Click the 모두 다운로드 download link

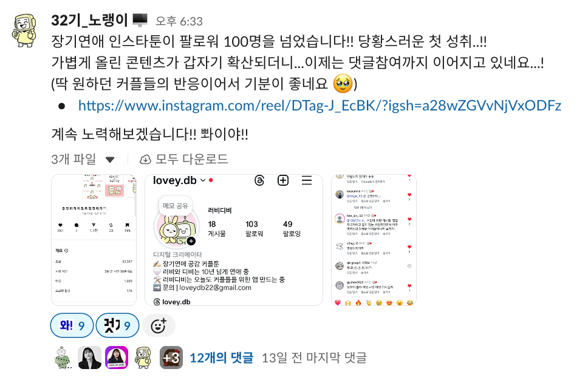[x=183, y=159]
